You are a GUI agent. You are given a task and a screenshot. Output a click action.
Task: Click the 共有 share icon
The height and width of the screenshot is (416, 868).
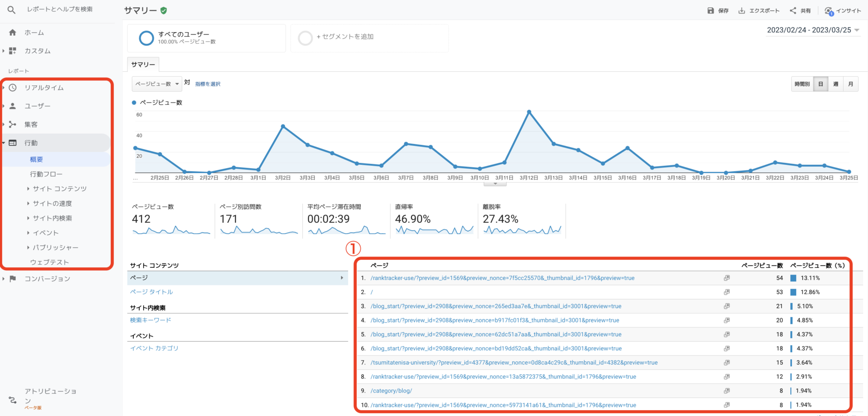(x=793, y=10)
